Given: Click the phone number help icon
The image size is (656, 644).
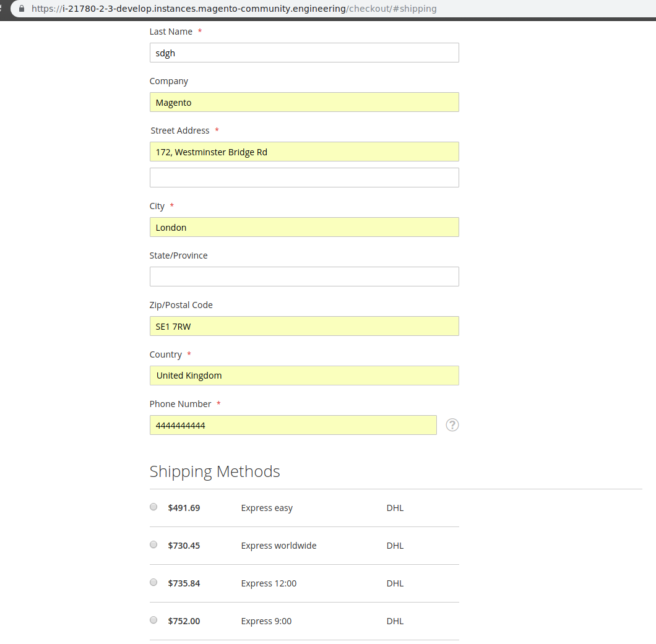Looking at the screenshot, I should pyautogui.click(x=452, y=425).
